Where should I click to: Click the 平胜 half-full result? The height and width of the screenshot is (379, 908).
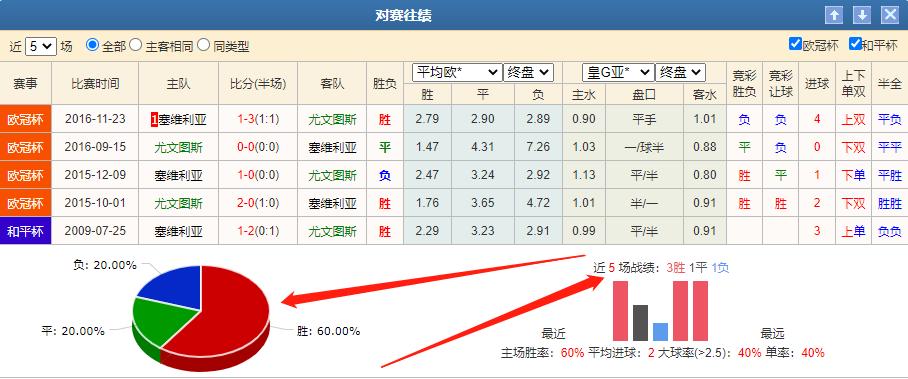[x=890, y=175]
